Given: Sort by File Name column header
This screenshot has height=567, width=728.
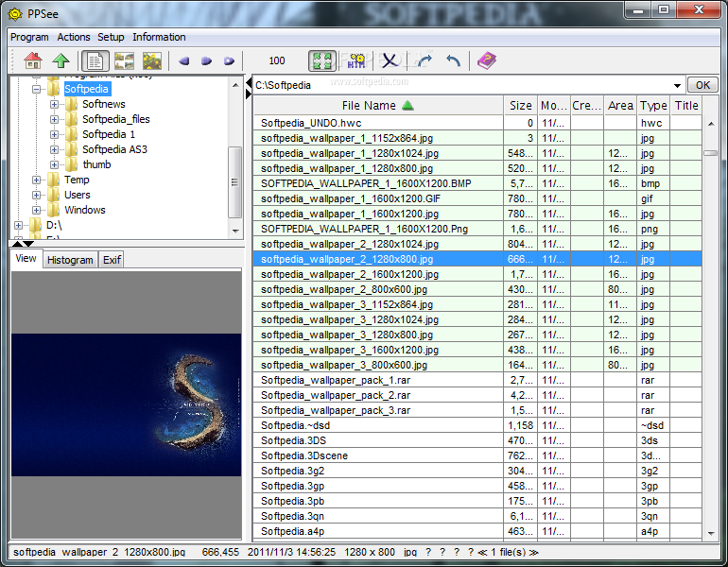Looking at the screenshot, I should point(378,106).
